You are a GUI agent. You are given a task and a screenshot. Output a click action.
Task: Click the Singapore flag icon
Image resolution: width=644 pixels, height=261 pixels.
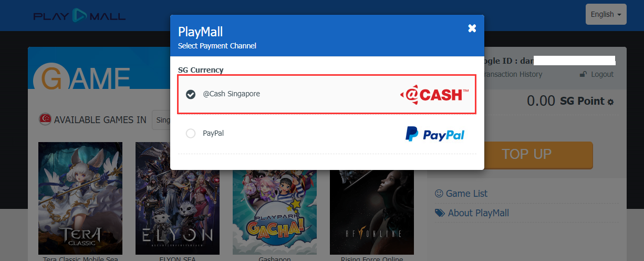point(45,119)
